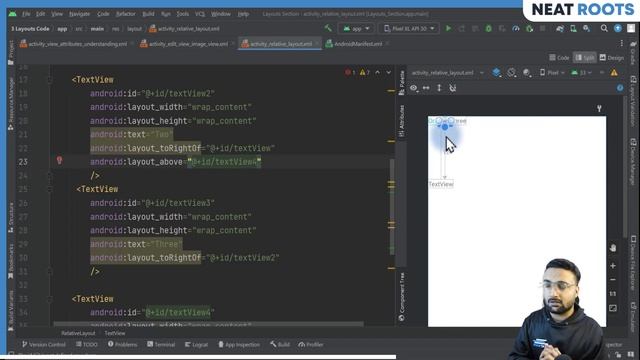Click the blue help question icon
Viewport: 640px width, 360px height.
pos(620,88)
